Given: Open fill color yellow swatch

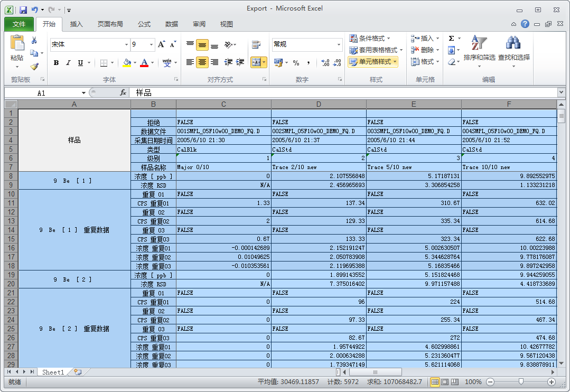Looking at the screenshot, I should [x=127, y=63].
